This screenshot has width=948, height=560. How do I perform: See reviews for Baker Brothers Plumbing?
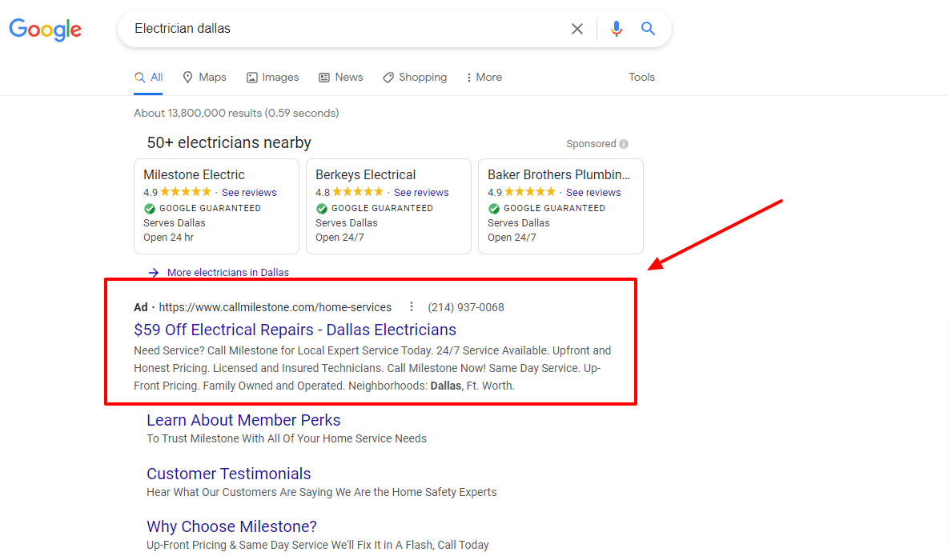[x=594, y=192]
